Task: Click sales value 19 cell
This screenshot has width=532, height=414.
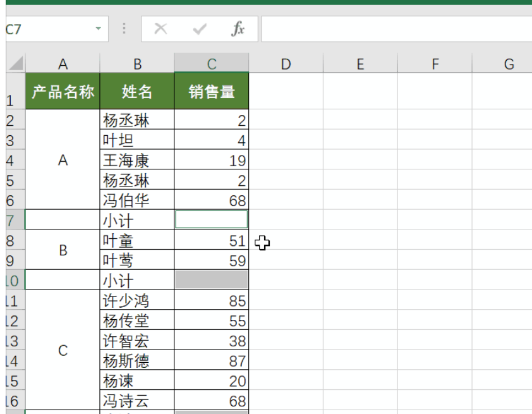Action: pos(212,159)
